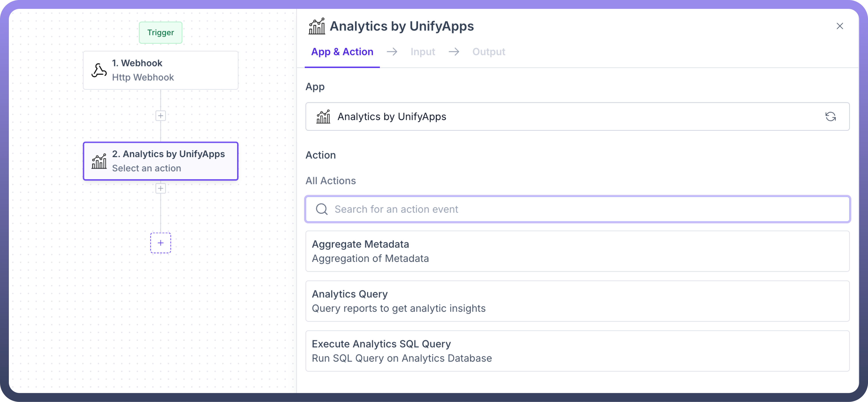Click the webhook icon in step 1
Viewport: 868px width, 402px height.
pos(99,70)
